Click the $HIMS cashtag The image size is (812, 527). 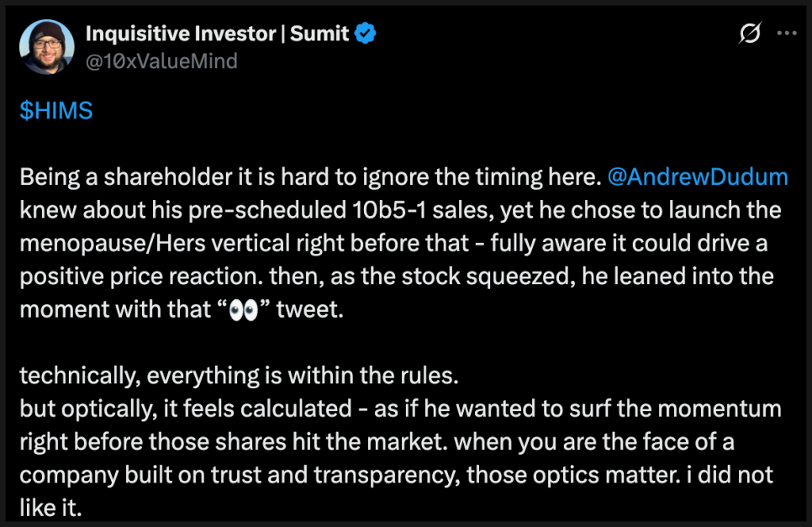coord(55,112)
